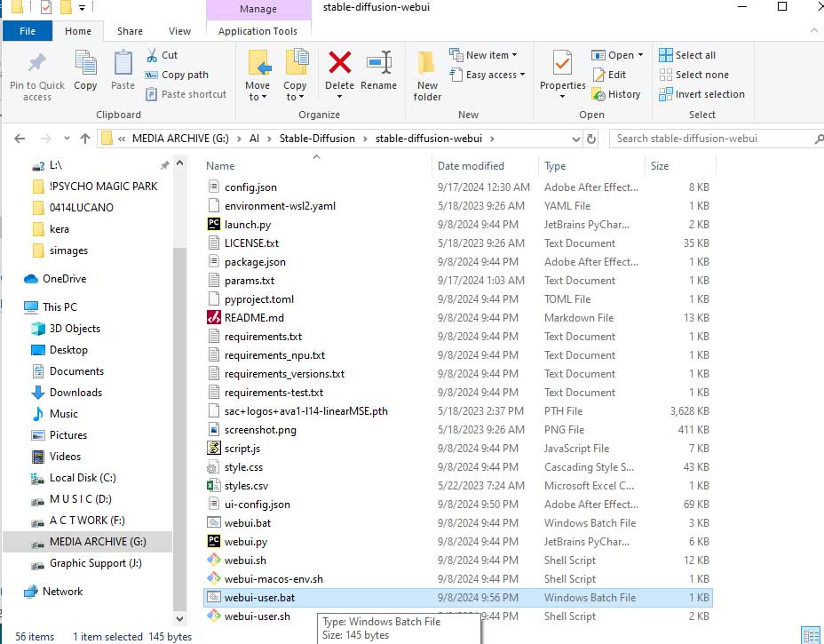Open the !PSYCHO MAGIC PARK folder
This screenshot has height=644, width=824.
point(103,187)
